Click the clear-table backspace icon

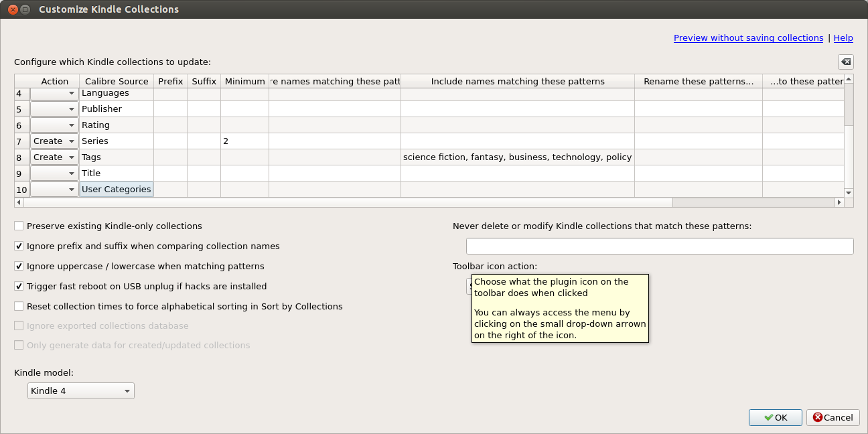pyautogui.click(x=846, y=62)
